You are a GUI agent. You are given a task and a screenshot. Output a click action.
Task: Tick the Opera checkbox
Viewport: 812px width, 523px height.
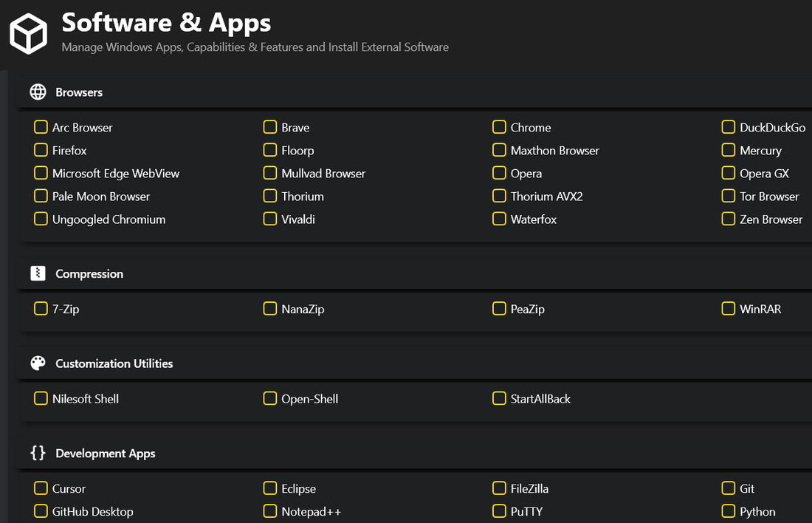click(x=499, y=173)
